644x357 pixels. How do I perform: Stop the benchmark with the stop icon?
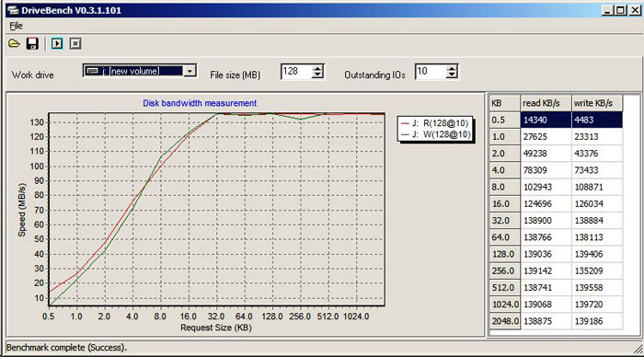(75, 43)
